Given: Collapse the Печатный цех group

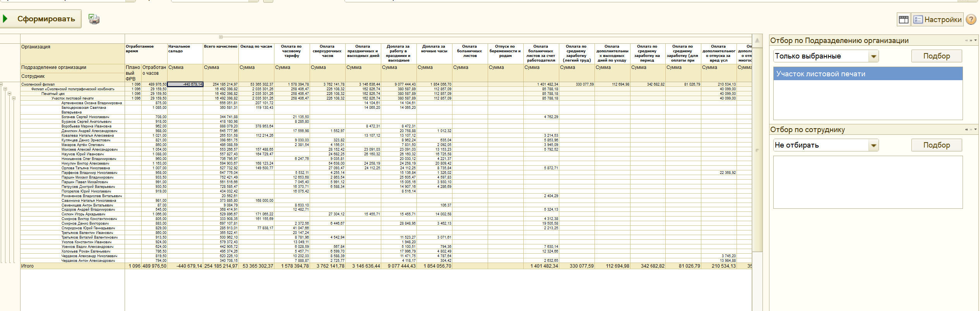Looking at the screenshot, I should click(9, 93).
